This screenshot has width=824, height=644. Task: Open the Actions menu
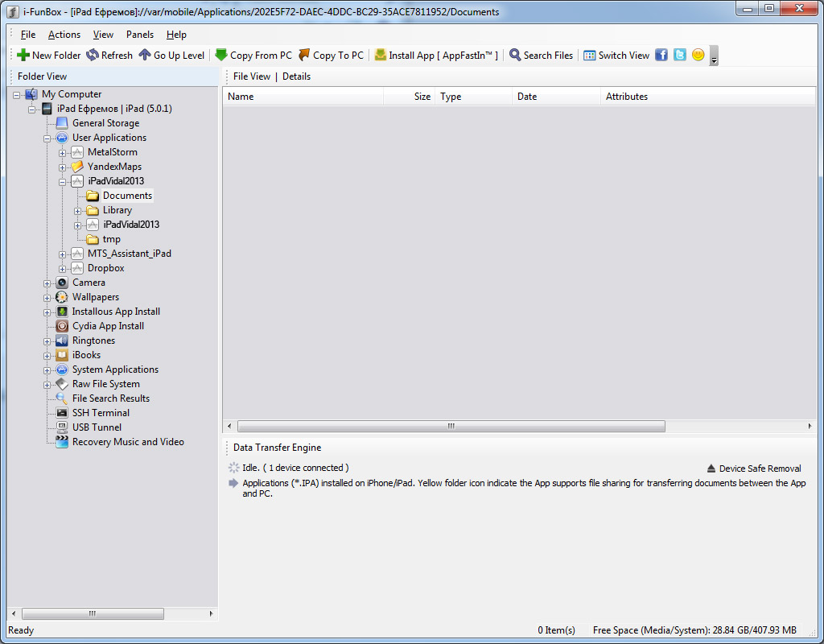tap(64, 35)
